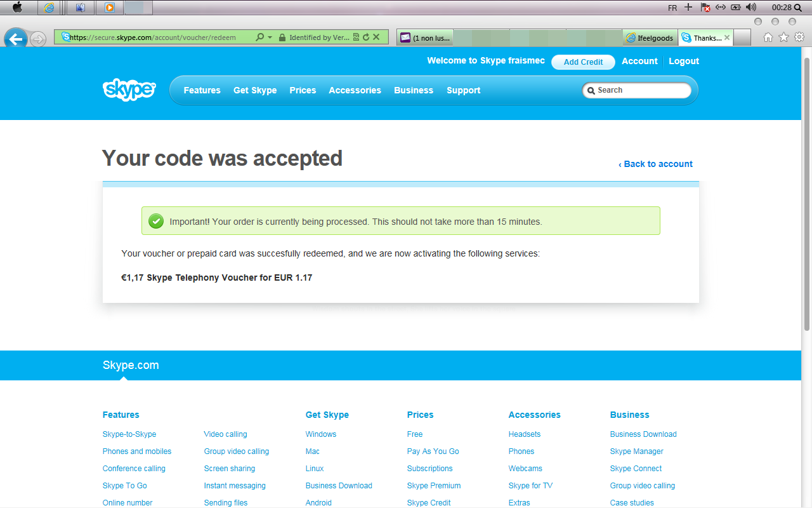
Task: Open Action Center flag with red X
Action: 705,8
